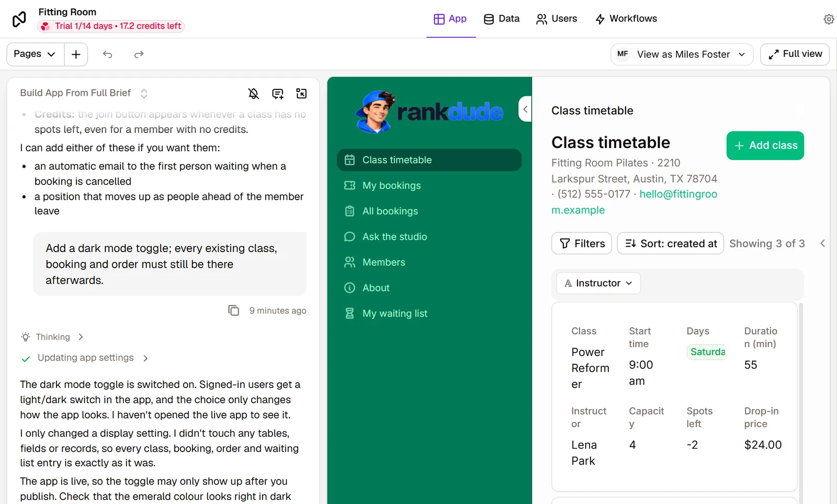837x504 pixels.
Task: Click the 9 minutes ago timestamp
Action: tap(278, 311)
